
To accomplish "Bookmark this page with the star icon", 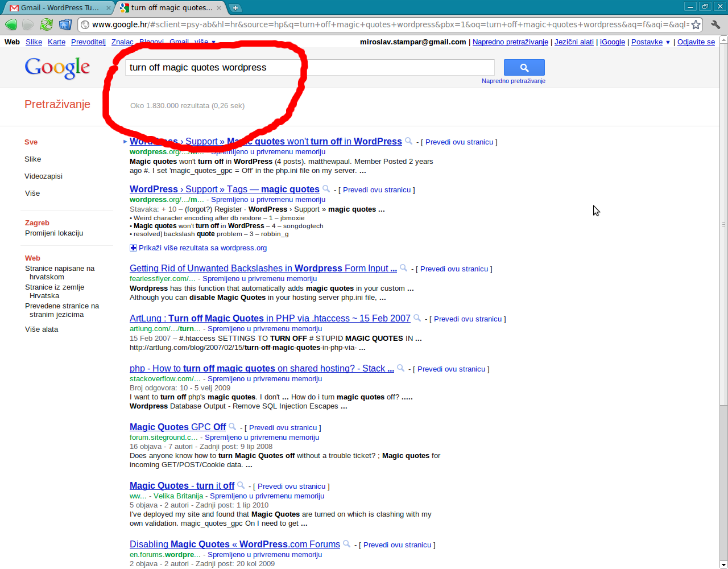I will 696,24.
